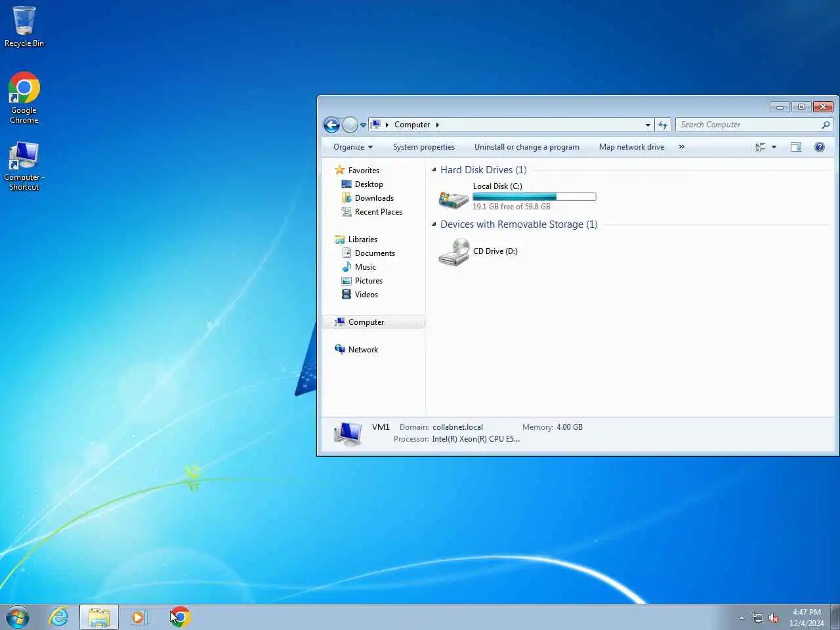Launch Google Chrome from desktop shortcut
This screenshot has width=840, height=630.
pyautogui.click(x=24, y=98)
